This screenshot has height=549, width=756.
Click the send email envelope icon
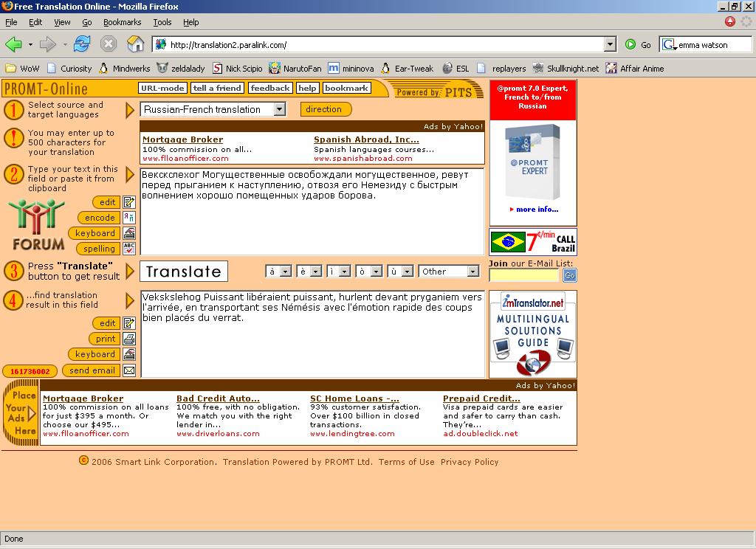coord(129,370)
